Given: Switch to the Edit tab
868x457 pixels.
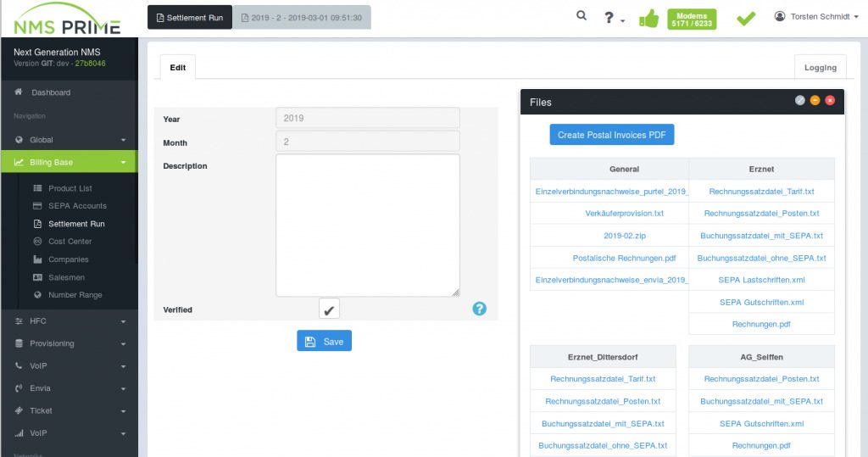Looking at the screenshot, I should click(x=178, y=68).
